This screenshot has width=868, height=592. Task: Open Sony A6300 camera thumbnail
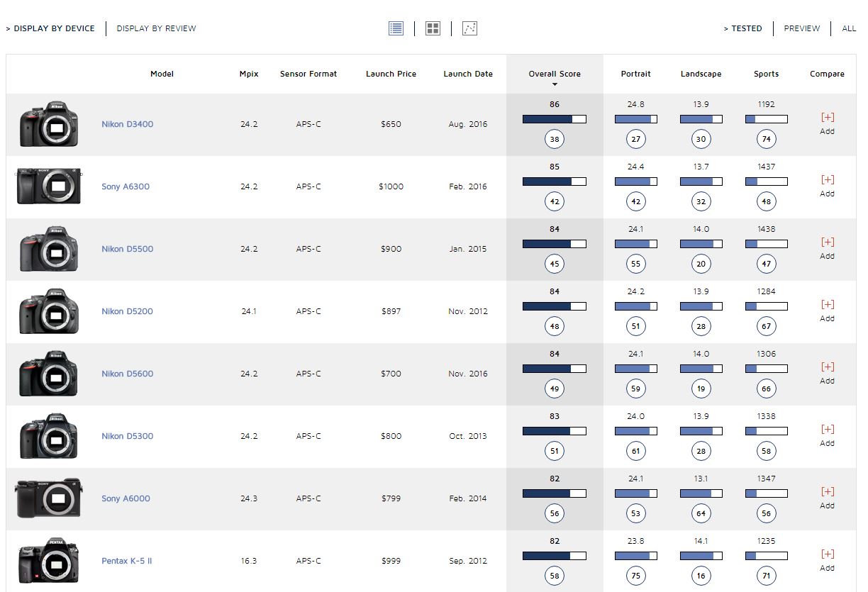(49, 186)
